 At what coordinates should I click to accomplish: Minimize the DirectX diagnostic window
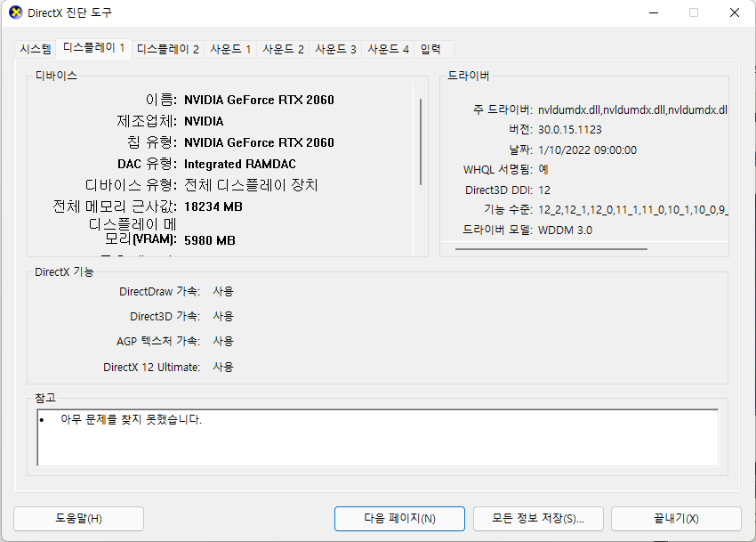click(x=654, y=12)
